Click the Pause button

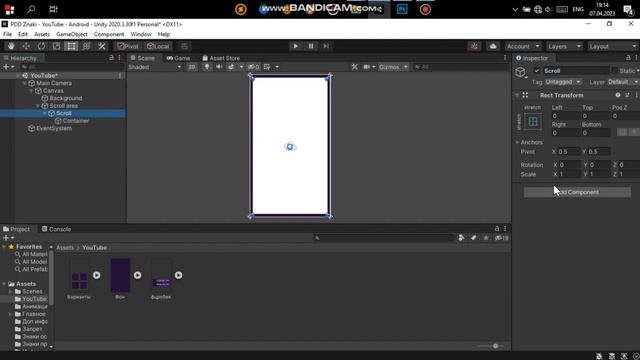point(311,46)
